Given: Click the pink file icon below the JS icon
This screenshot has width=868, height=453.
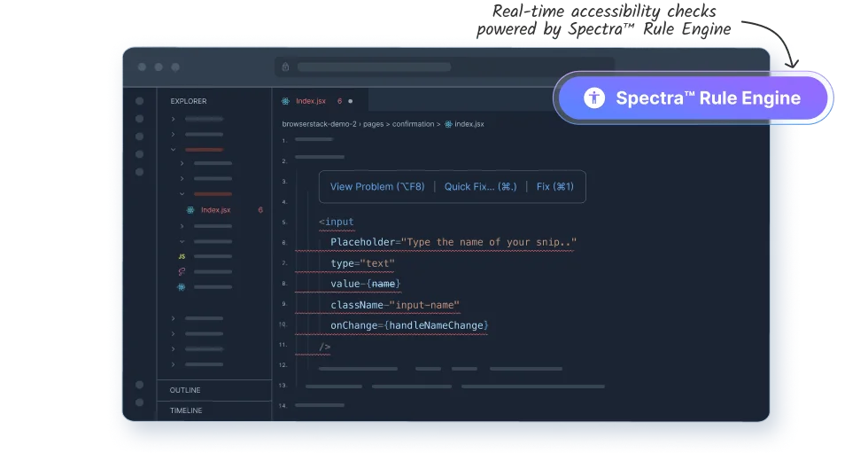Looking at the screenshot, I should click(x=182, y=271).
